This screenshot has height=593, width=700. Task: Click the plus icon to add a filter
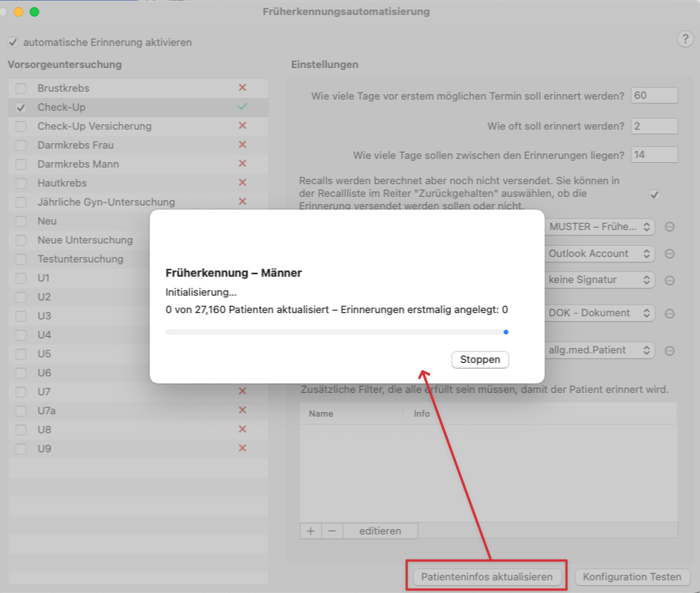310,531
